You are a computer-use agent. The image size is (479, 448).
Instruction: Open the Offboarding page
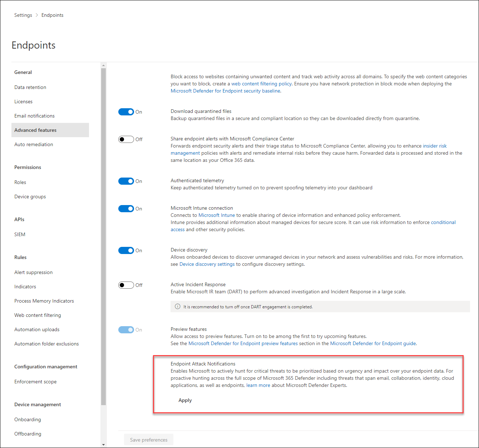(x=28, y=434)
